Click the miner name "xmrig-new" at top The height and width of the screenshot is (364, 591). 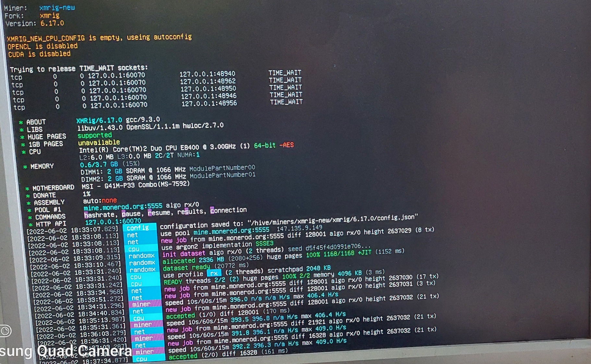57,7
